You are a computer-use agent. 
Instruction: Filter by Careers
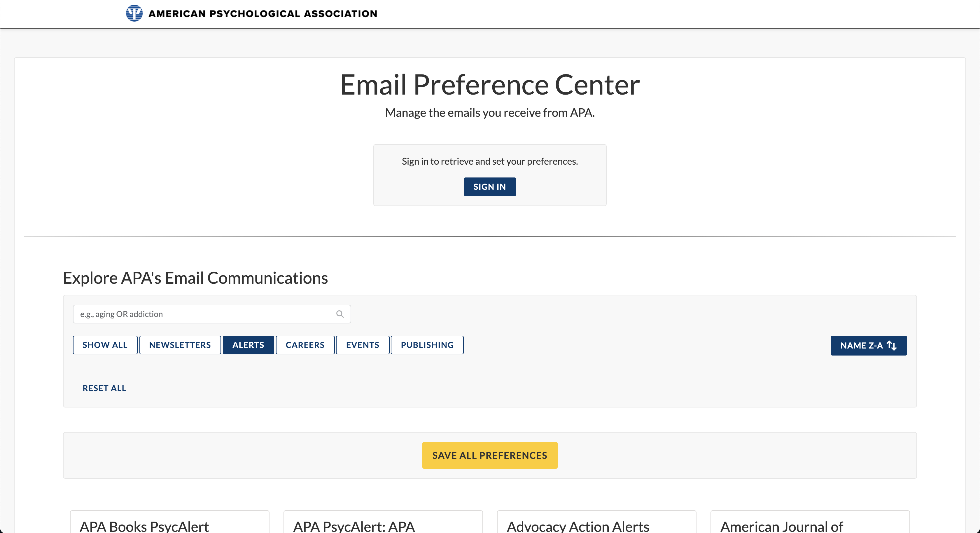coord(305,345)
